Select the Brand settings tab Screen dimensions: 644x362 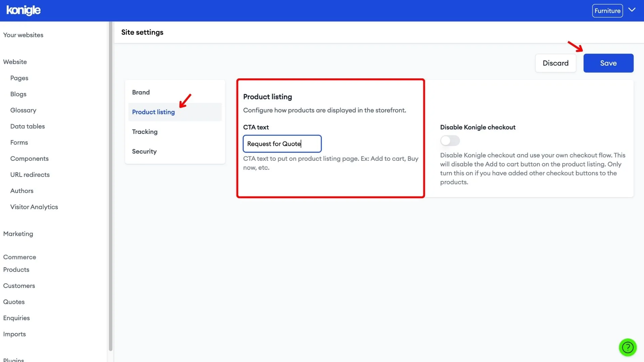(141, 92)
